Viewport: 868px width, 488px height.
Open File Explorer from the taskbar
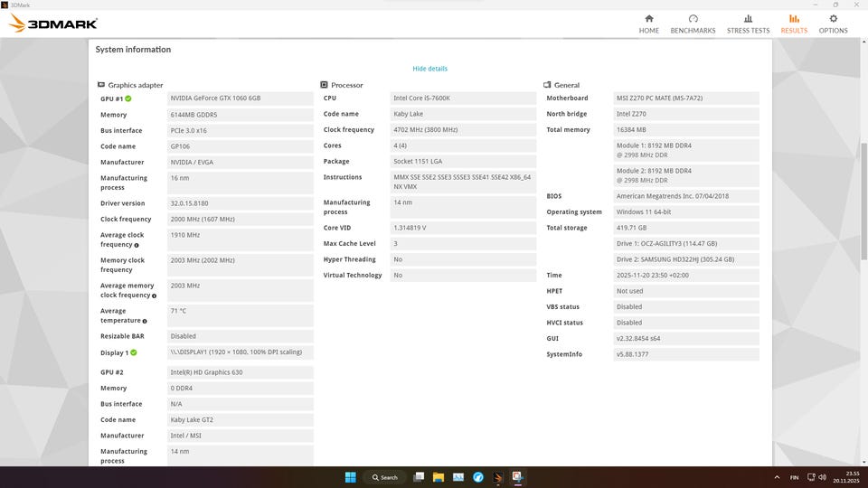[439, 477]
